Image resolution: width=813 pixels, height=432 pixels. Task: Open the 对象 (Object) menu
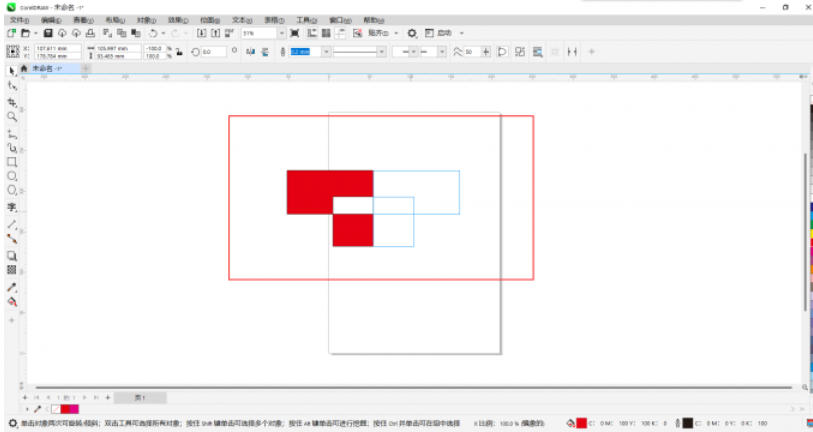(x=147, y=20)
